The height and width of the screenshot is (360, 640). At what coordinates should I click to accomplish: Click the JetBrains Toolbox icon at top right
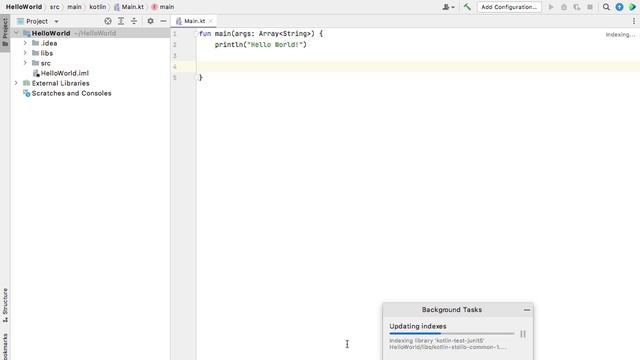coord(632,7)
